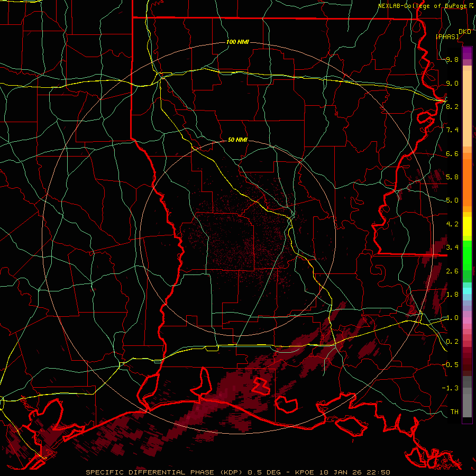Pick the gray swatch beside TH
Viewport: 476px width, 476px height.
(x=467, y=405)
